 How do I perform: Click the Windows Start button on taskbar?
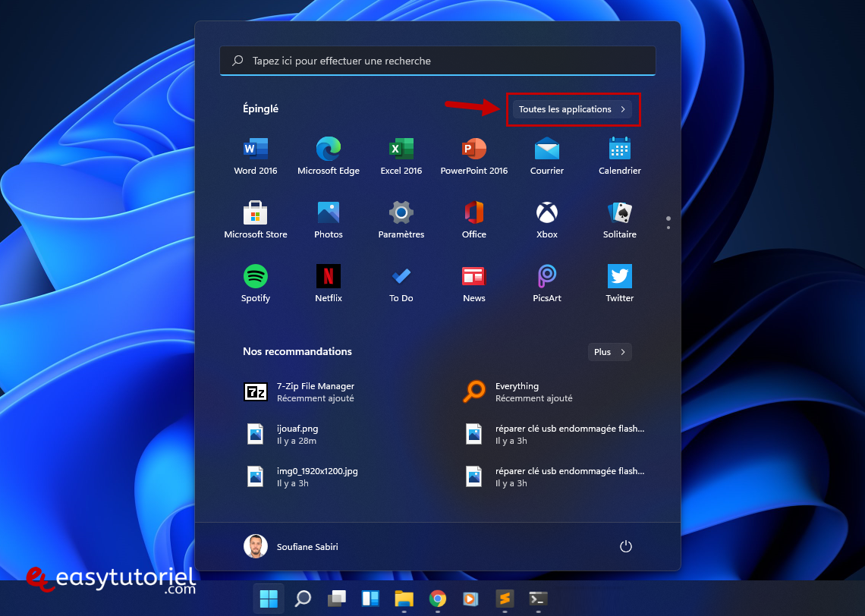(269, 599)
